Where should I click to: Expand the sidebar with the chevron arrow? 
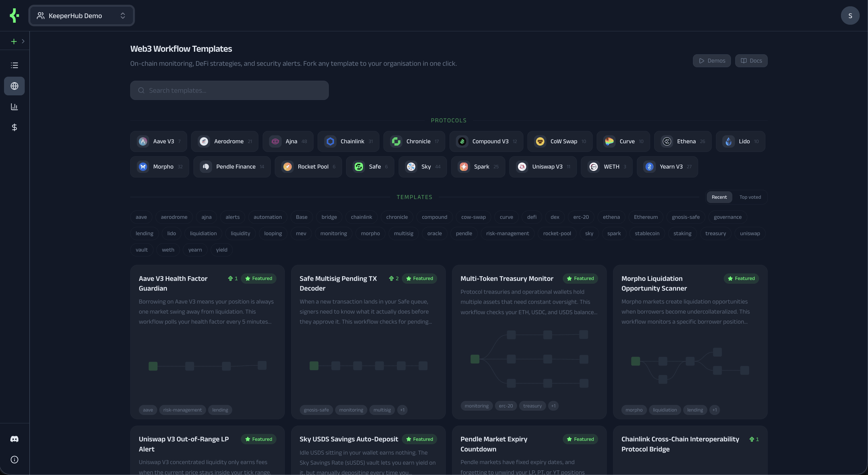click(23, 41)
